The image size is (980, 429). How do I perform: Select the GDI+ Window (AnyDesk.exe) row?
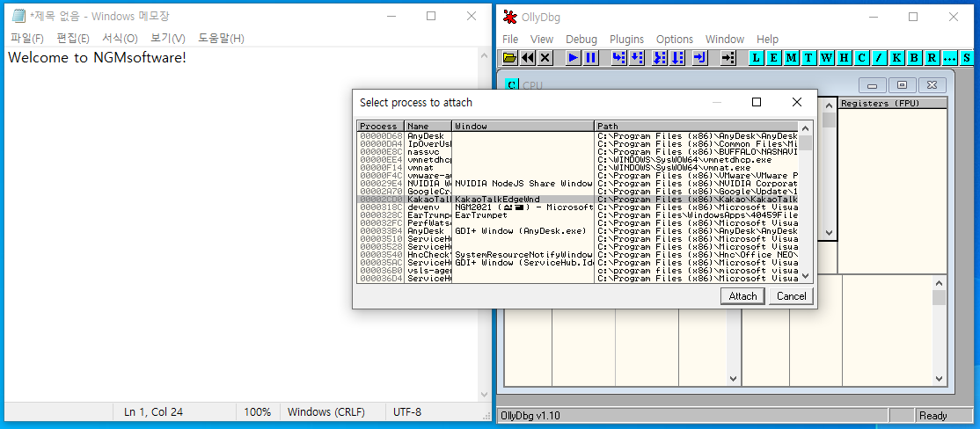578,230
